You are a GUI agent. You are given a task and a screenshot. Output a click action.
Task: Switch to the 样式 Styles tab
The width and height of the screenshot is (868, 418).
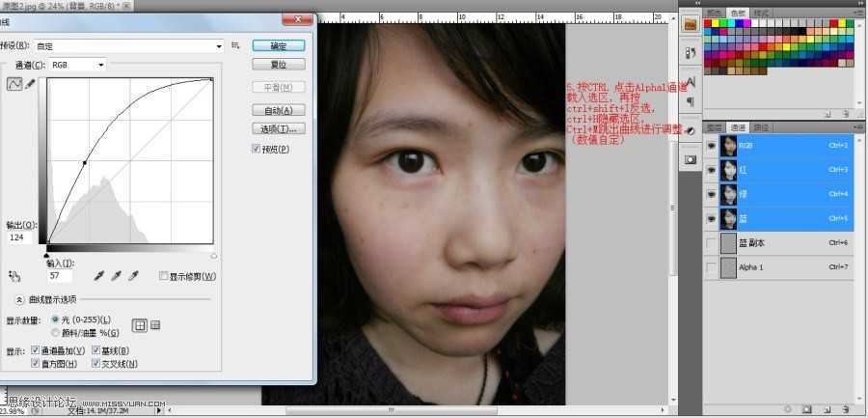click(x=761, y=13)
